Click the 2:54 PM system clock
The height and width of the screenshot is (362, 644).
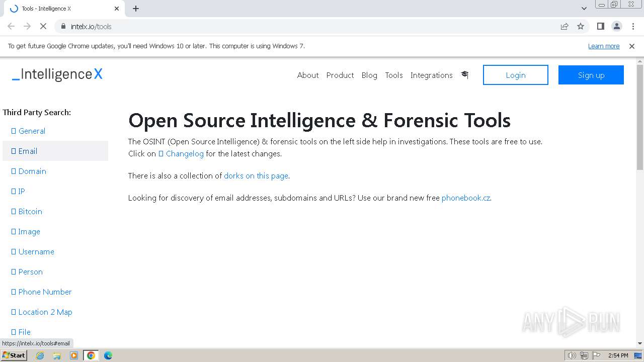click(x=618, y=355)
